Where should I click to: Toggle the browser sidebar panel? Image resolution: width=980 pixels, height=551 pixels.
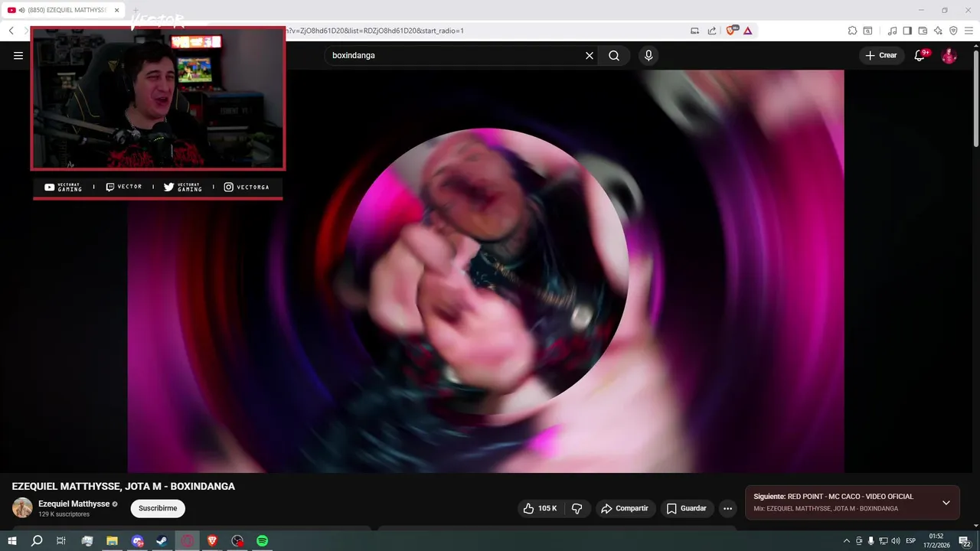[907, 31]
